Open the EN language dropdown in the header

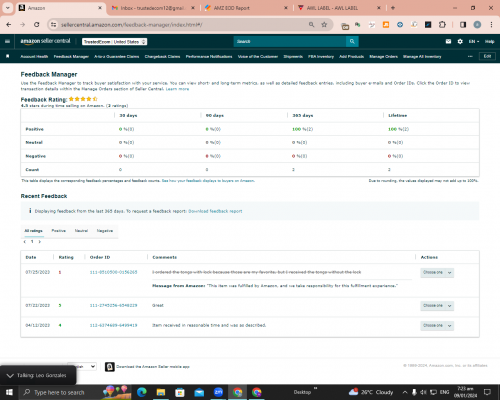474,41
